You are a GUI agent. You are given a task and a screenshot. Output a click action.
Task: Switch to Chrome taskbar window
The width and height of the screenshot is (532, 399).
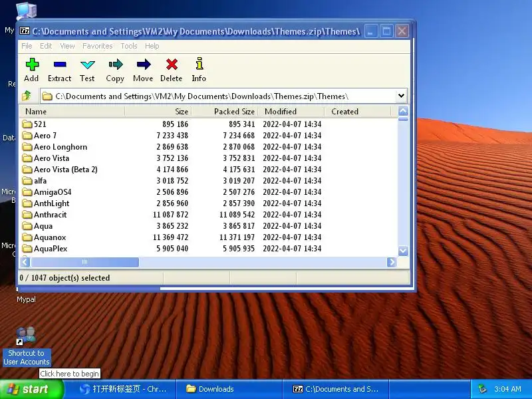tap(123, 389)
